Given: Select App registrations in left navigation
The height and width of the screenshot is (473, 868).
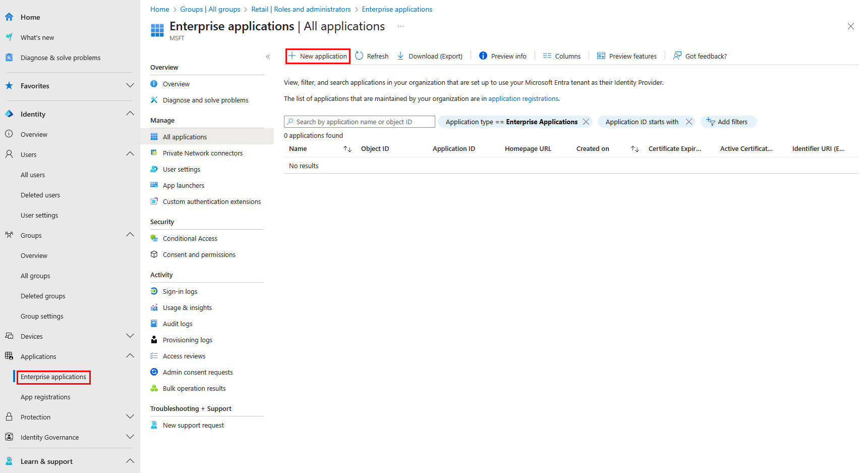Looking at the screenshot, I should [x=45, y=397].
